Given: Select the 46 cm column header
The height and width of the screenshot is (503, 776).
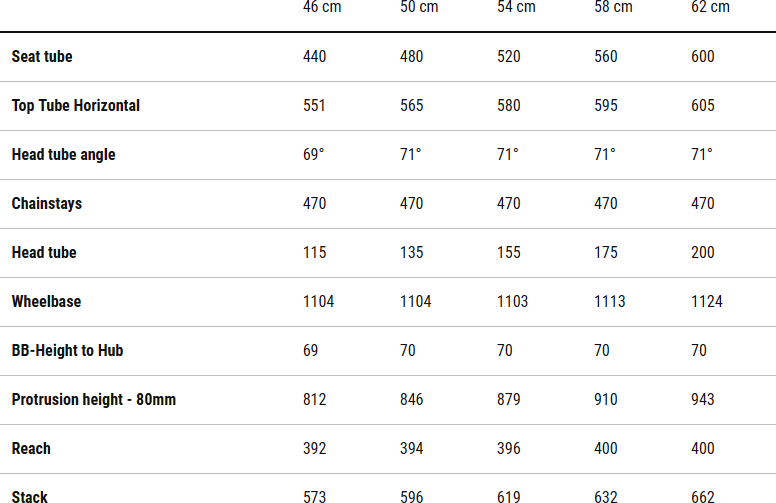Looking at the screenshot, I should coord(322,8).
